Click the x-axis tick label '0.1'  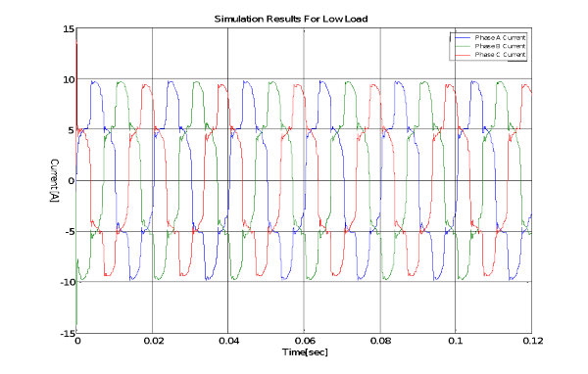point(456,341)
